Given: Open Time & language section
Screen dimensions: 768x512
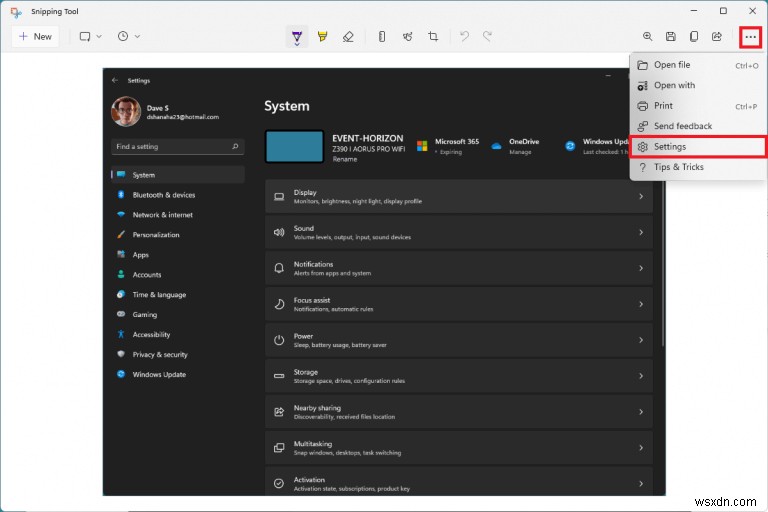Looking at the screenshot, I should tap(178, 294).
